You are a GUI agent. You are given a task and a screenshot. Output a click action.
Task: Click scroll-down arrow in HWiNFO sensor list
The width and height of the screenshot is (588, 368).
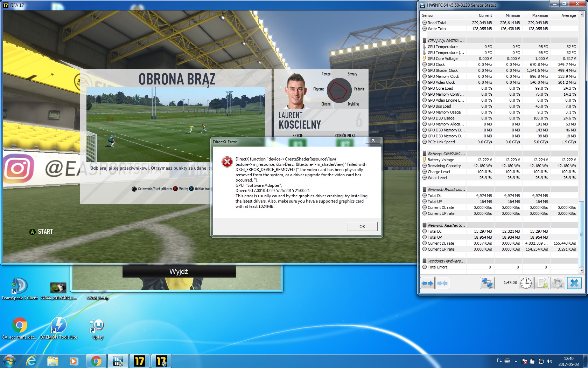[581, 271]
